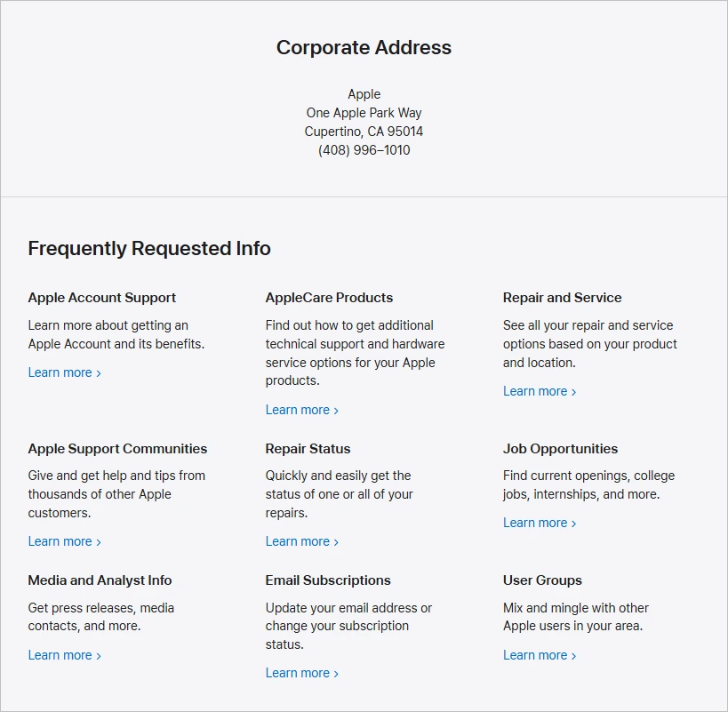Open Learn more under AppleCare Products
Viewport: 728px width, 712px height.
click(x=302, y=410)
